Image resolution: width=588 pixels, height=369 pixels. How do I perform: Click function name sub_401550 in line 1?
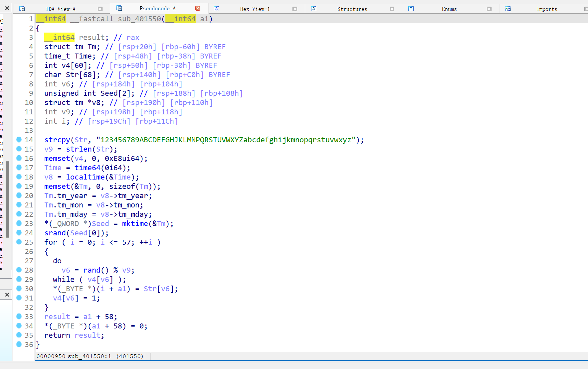139,19
